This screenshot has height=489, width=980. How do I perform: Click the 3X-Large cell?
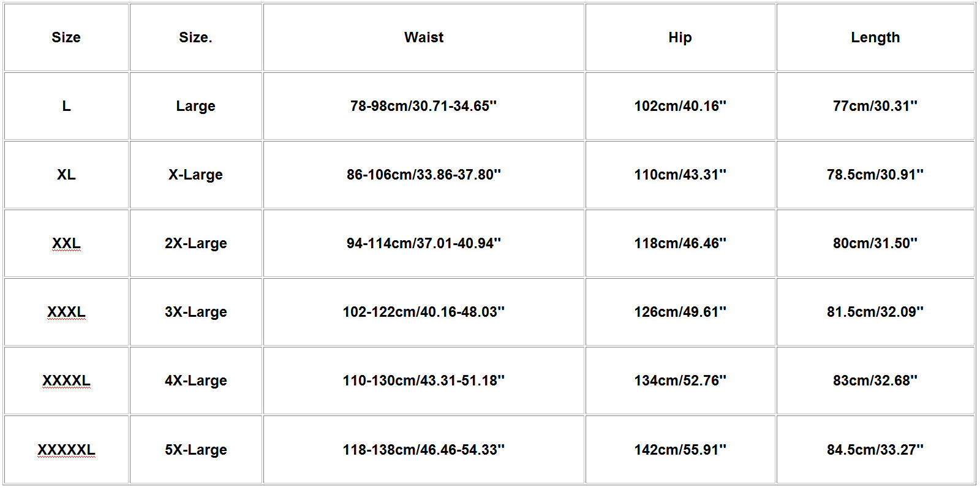click(x=196, y=312)
